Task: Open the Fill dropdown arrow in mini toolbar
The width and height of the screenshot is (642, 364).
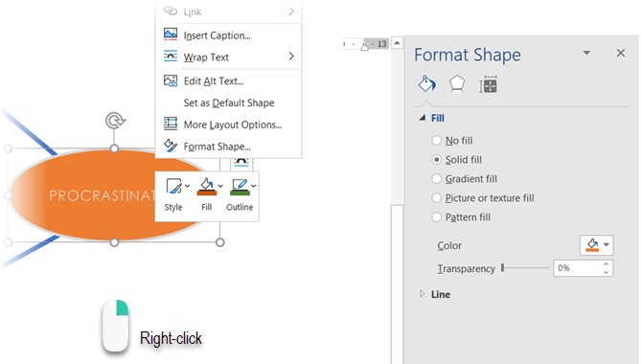Action: coord(220,186)
